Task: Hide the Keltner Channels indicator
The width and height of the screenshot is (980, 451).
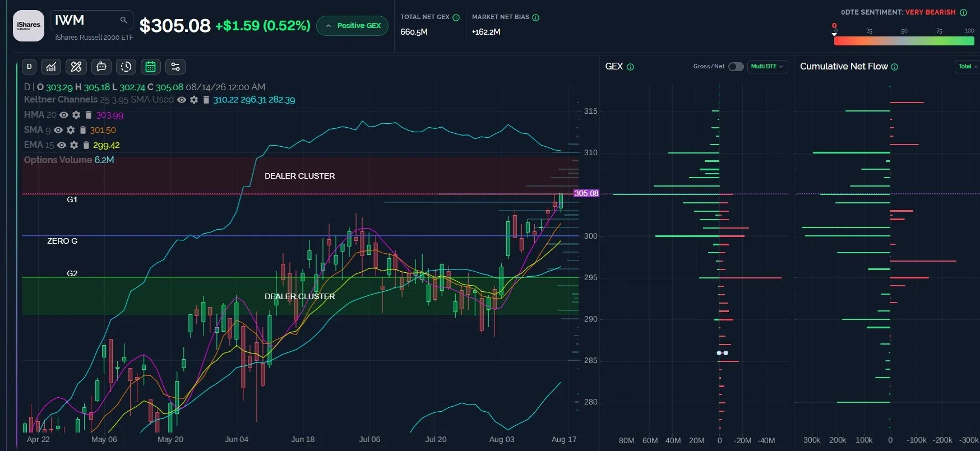Action: tap(182, 100)
